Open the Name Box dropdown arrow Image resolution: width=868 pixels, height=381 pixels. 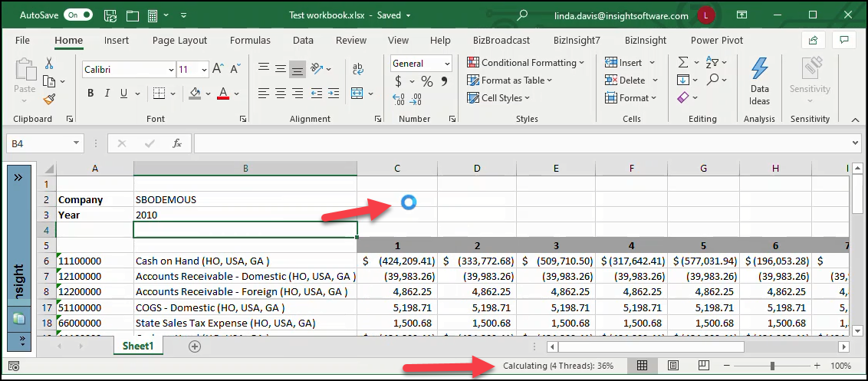(x=76, y=143)
